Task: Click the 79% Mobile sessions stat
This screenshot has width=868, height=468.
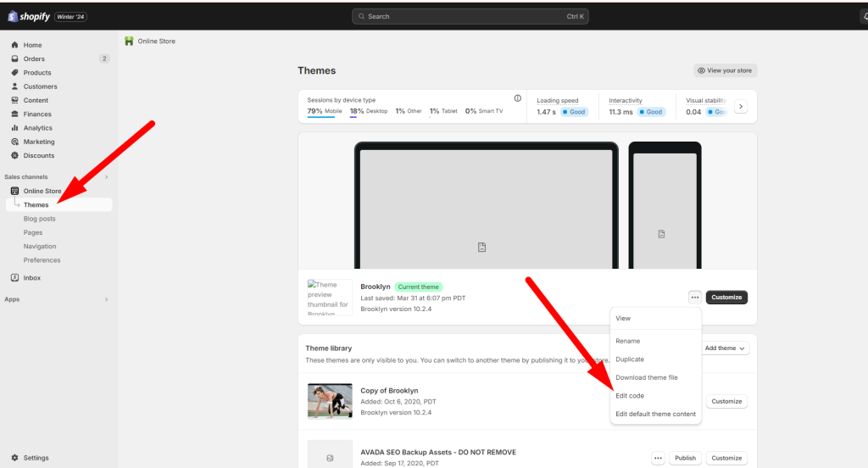Action: coord(325,111)
